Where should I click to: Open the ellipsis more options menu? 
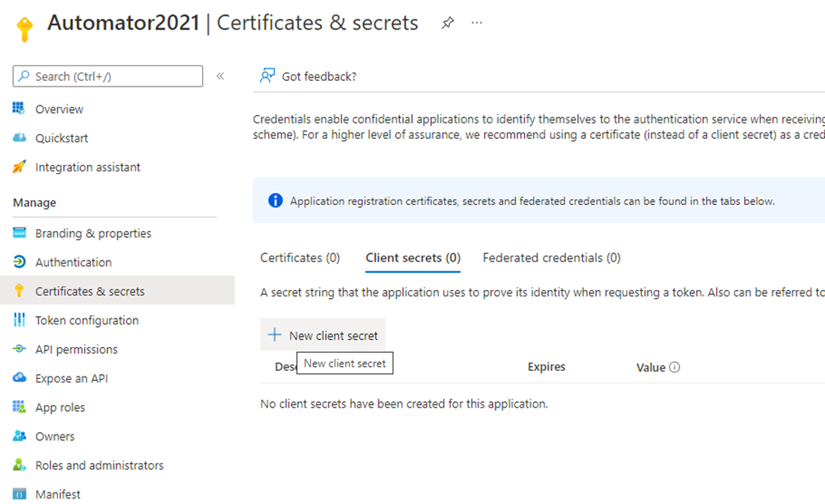(478, 23)
